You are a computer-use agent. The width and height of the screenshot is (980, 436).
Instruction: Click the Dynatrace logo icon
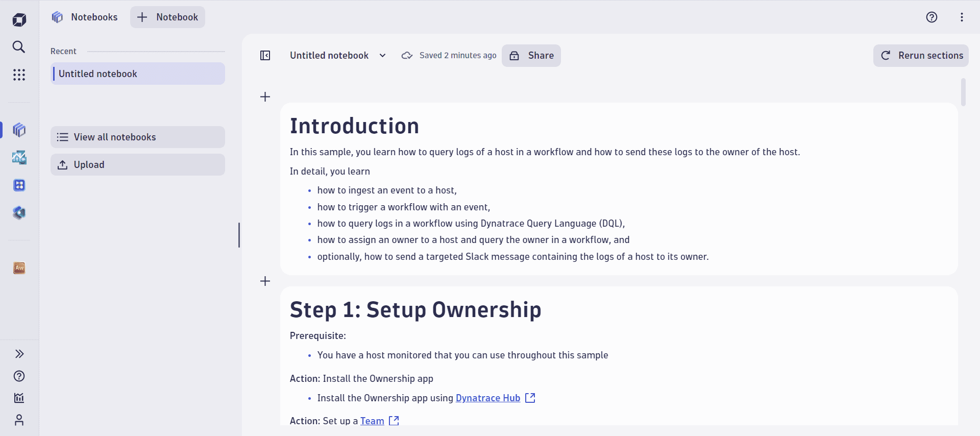[19, 20]
